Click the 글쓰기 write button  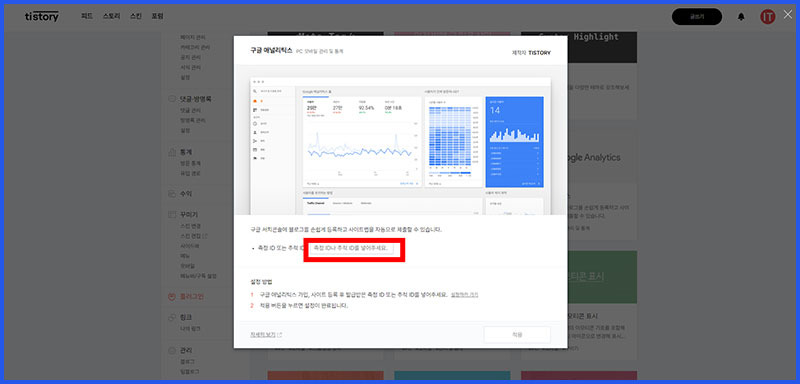[x=696, y=17]
